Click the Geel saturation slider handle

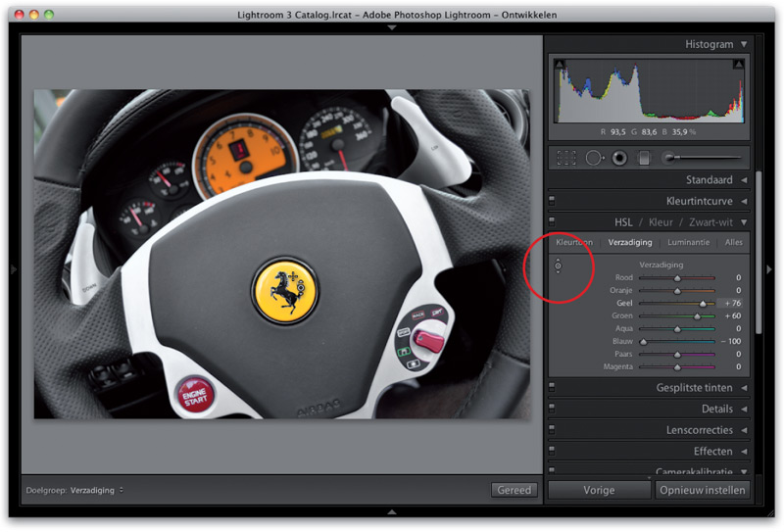[x=703, y=304]
